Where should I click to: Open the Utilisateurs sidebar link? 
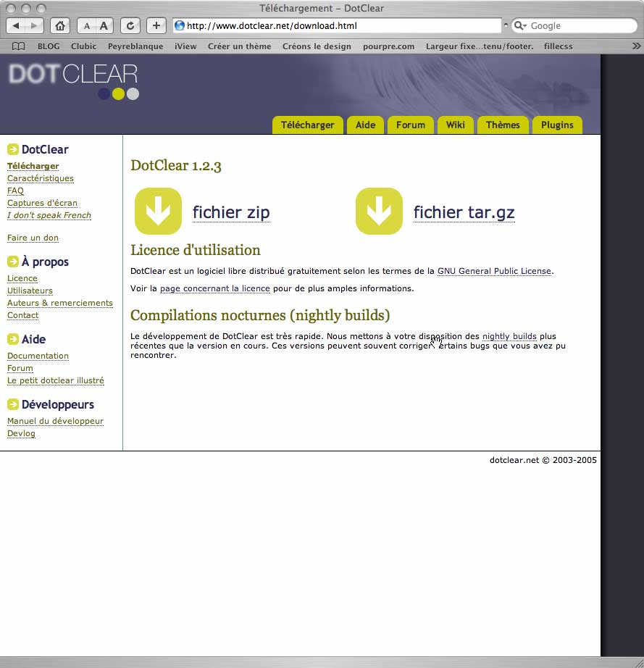coord(30,291)
